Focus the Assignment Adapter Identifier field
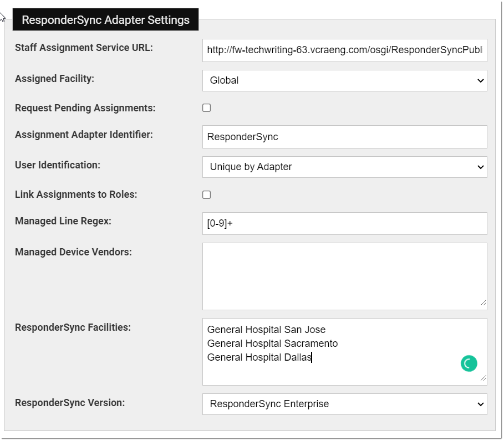Viewport: 504px width, 441px height. (344, 137)
